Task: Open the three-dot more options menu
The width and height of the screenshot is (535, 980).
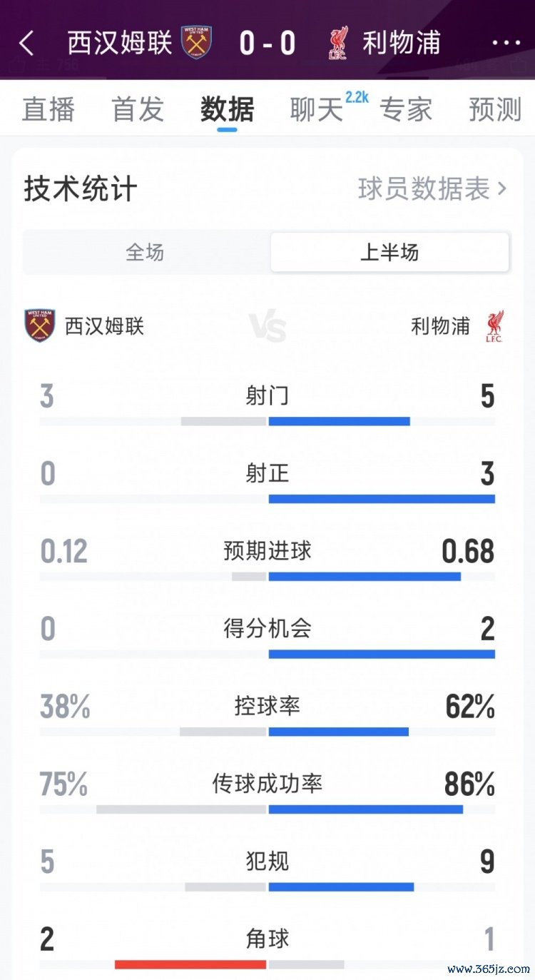Action: pos(506,44)
